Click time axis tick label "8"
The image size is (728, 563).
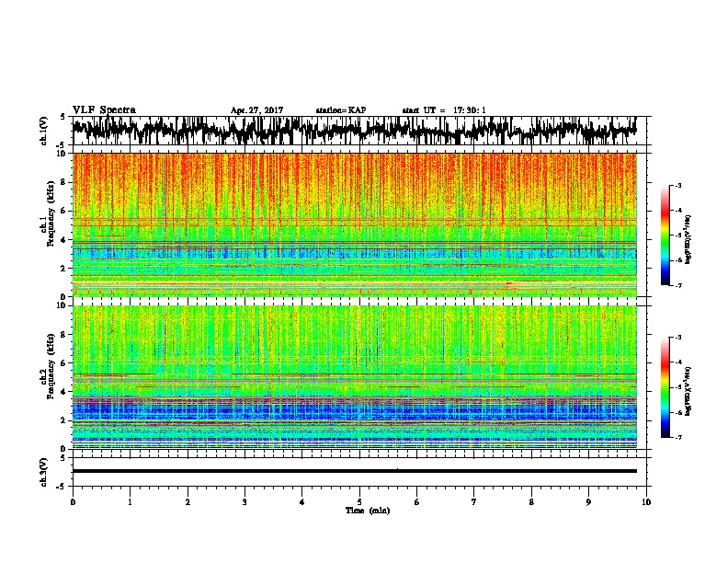[531, 501]
